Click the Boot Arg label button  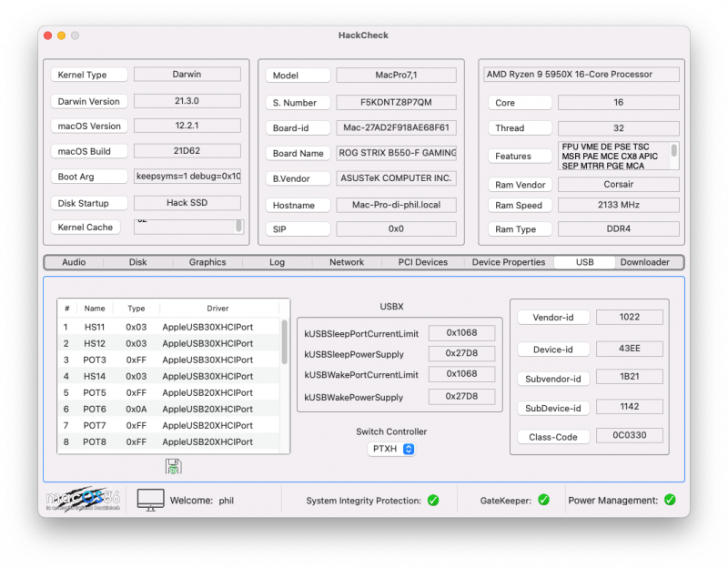[x=88, y=177]
